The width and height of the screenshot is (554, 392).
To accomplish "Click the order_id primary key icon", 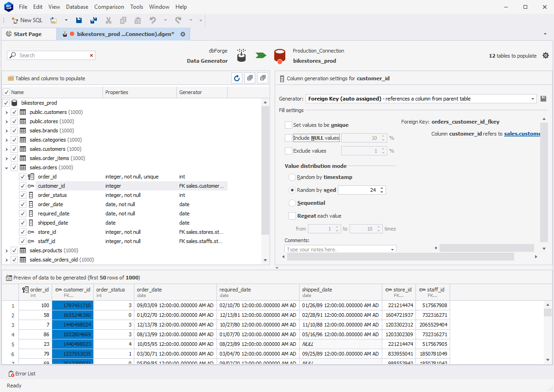I will click(31, 177).
